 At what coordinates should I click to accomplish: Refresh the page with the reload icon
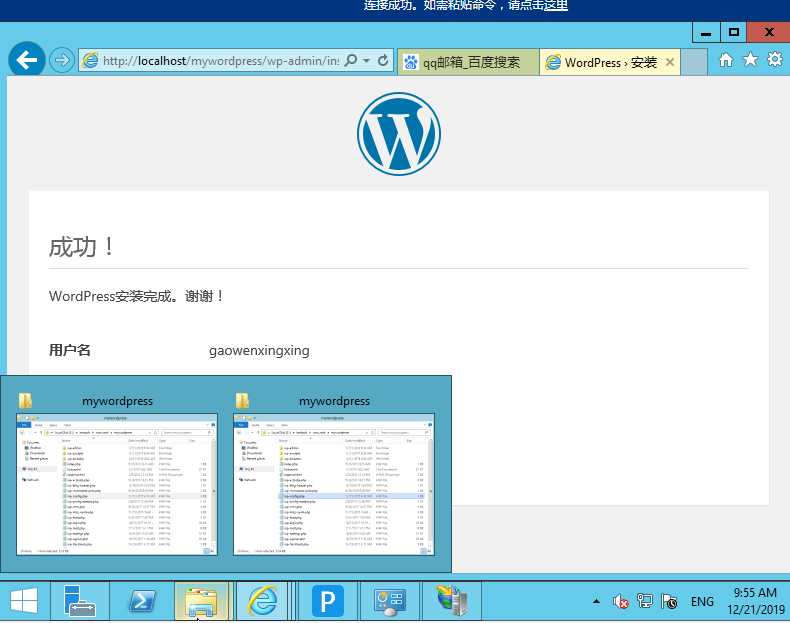point(383,60)
